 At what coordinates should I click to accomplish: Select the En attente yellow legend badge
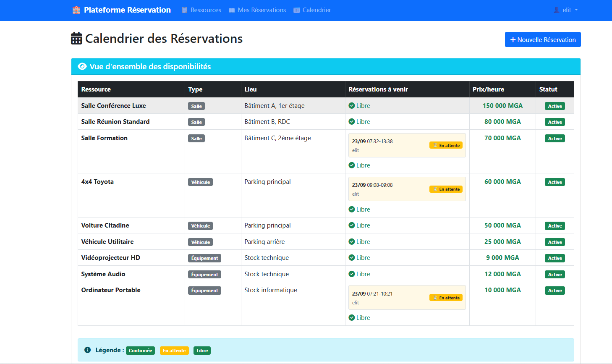[174, 351]
